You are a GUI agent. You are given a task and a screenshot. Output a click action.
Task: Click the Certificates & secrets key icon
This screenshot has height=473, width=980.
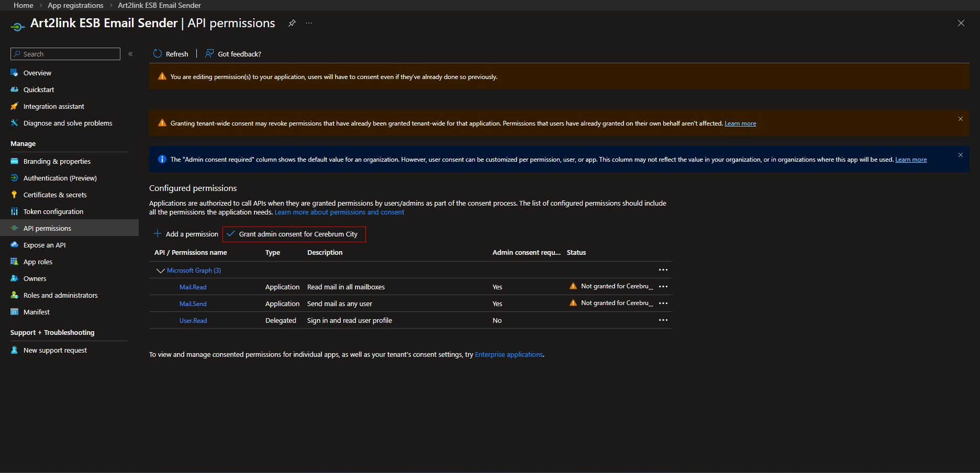pos(14,195)
